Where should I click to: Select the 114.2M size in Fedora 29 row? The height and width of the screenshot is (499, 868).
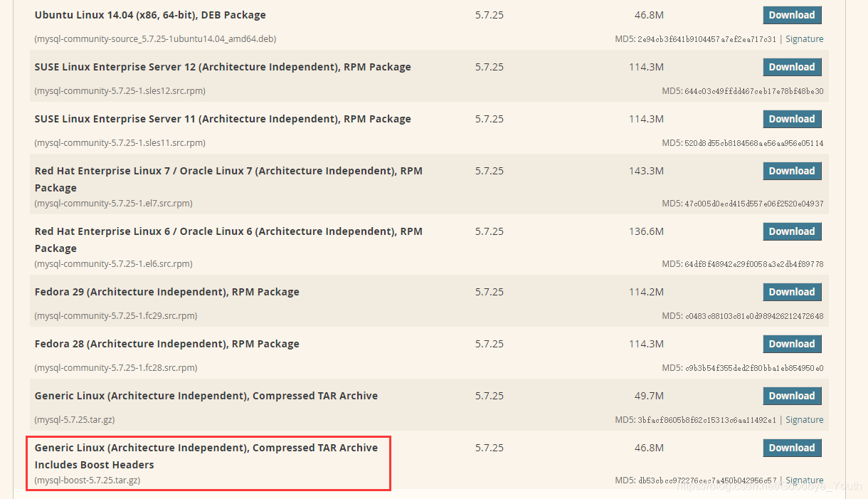click(646, 292)
